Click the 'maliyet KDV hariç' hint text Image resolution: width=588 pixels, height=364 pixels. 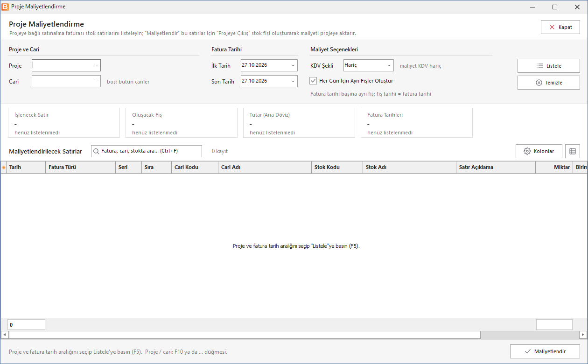pyautogui.click(x=420, y=66)
